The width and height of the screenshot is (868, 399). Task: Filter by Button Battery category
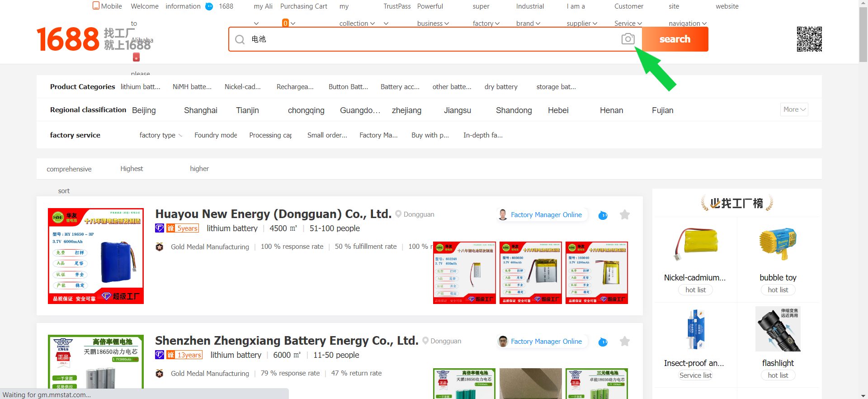click(x=348, y=87)
